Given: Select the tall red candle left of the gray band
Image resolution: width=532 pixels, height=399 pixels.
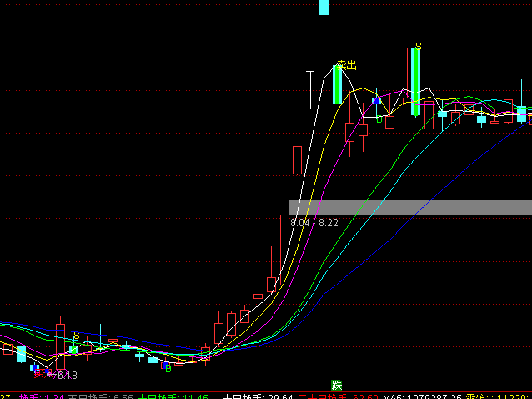Looking at the screenshot, I should (x=285, y=250).
